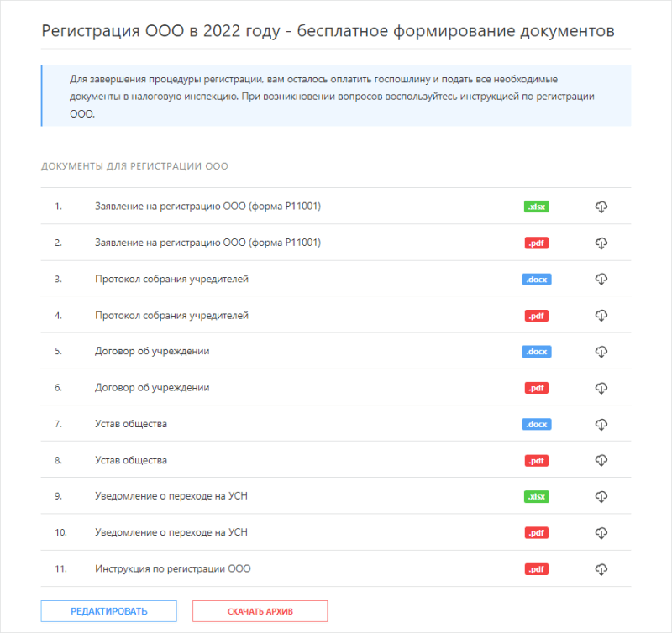Click cloud download icon in row 4
This screenshot has height=633, width=672.
coord(601,316)
